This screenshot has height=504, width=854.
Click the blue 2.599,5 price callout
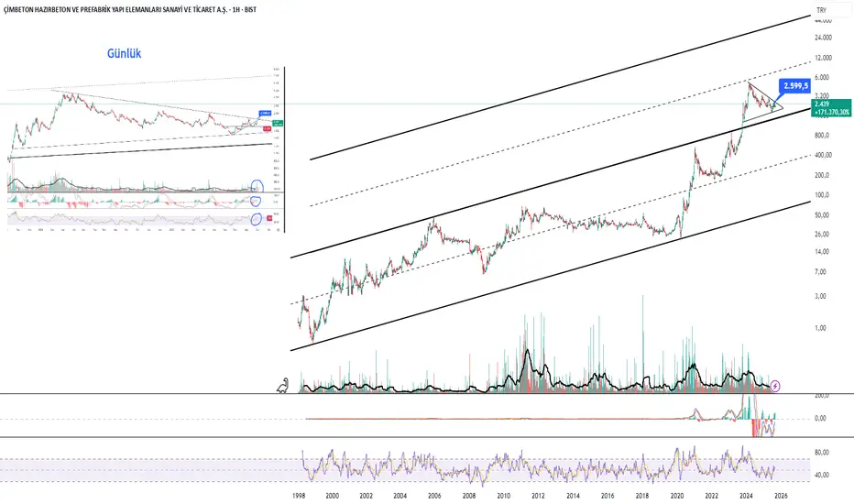click(795, 85)
